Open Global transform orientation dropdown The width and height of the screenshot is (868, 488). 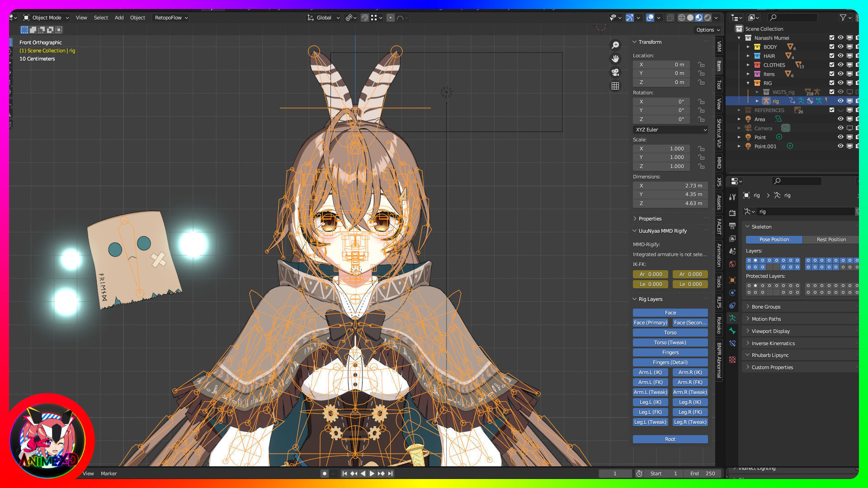pos(324,18)
